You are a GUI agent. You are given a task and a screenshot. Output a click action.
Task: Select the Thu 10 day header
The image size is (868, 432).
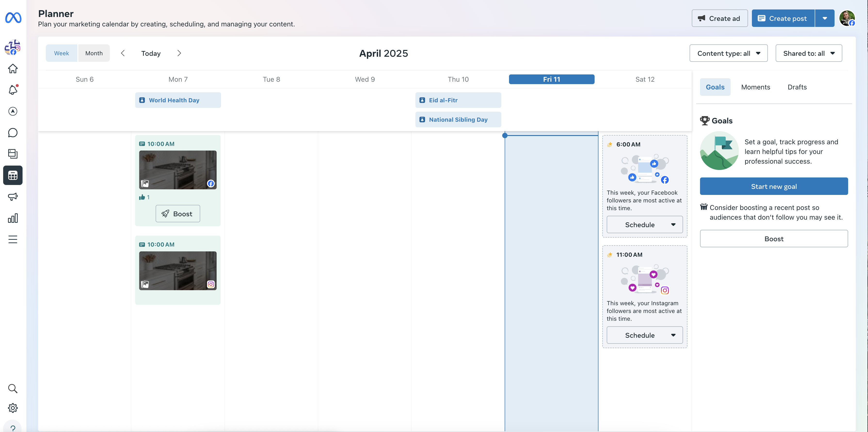coord(458,80)
